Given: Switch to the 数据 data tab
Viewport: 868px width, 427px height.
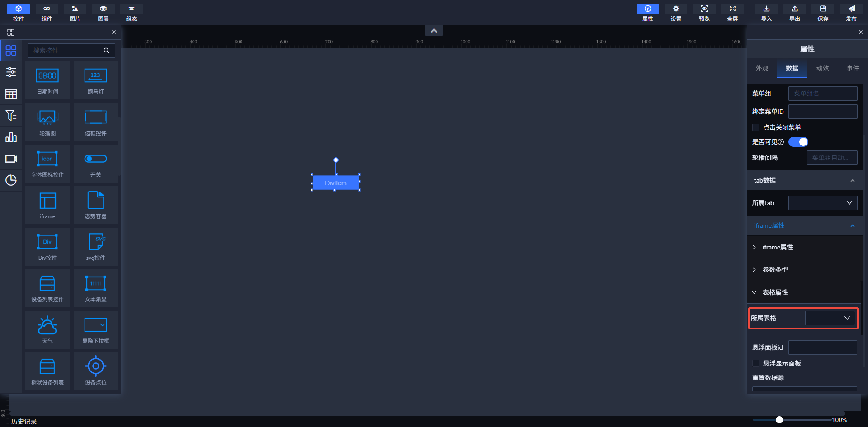Looking at the screenshot, I should tap(792, 68).
